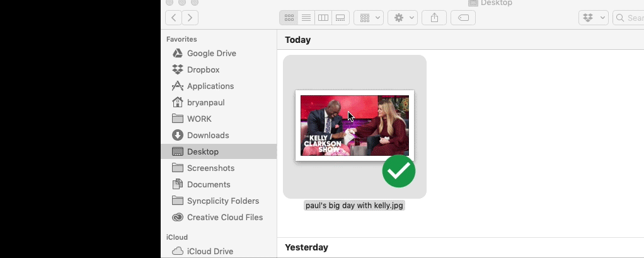Switch to icon view
Viewport: 644px width, 258px height.
click(x=289, y=18)
